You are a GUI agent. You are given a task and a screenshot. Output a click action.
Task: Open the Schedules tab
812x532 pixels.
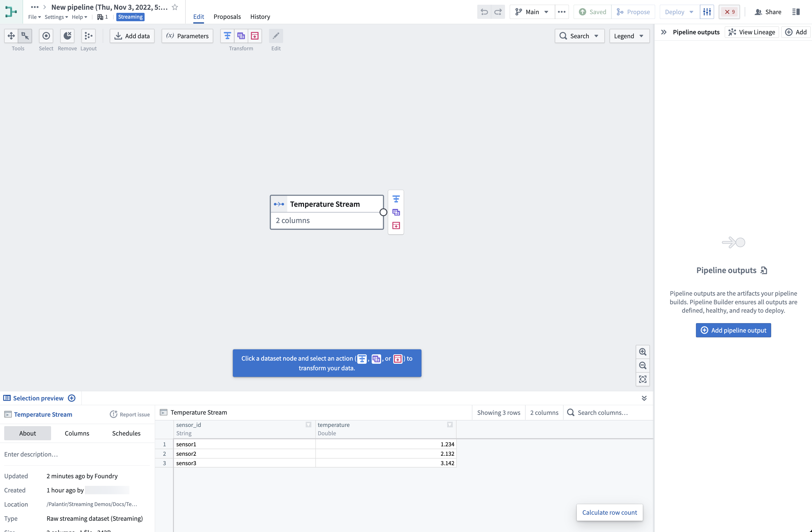tap(126, 433)
